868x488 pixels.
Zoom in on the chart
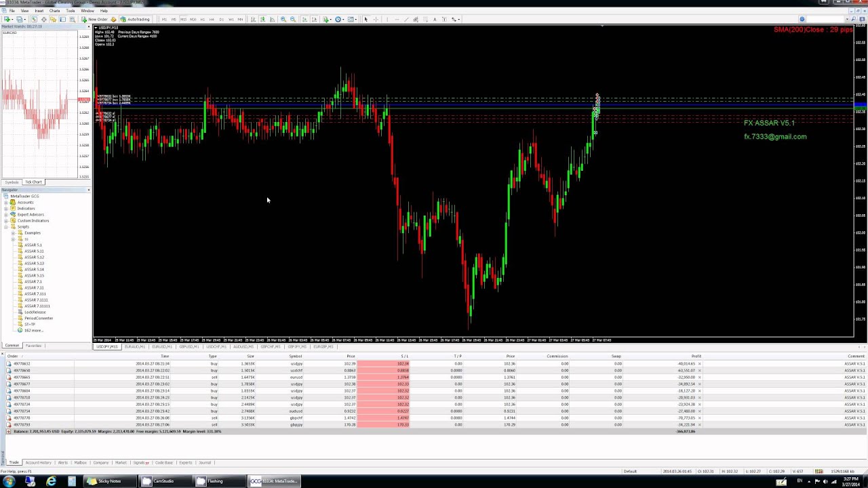pos(283,19)
